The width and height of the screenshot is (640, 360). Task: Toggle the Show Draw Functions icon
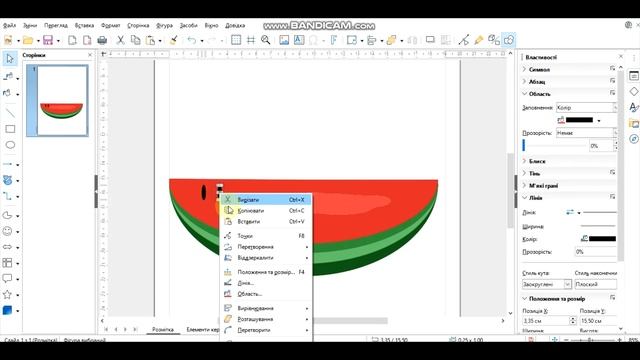click(x=509, y=40)
